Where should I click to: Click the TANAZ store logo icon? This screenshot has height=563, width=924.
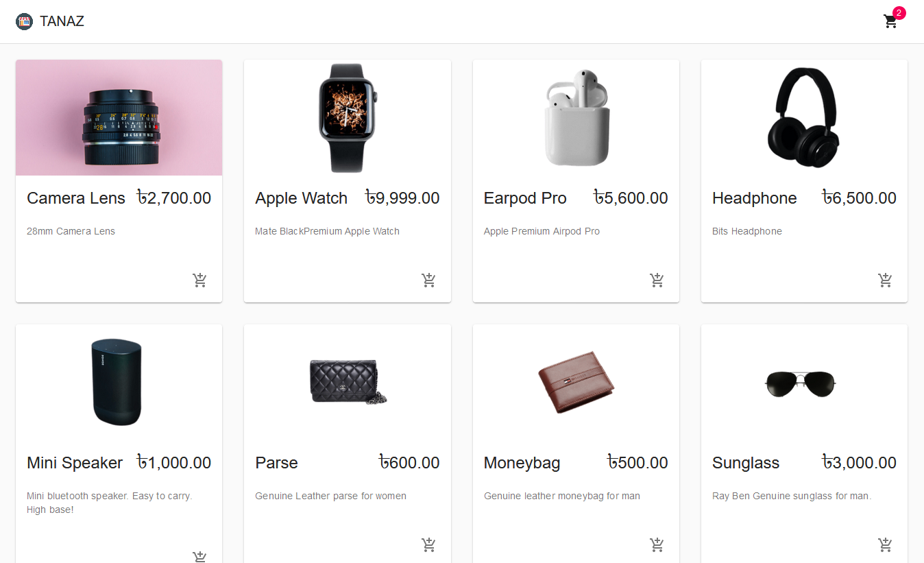[x=24, y=21]
